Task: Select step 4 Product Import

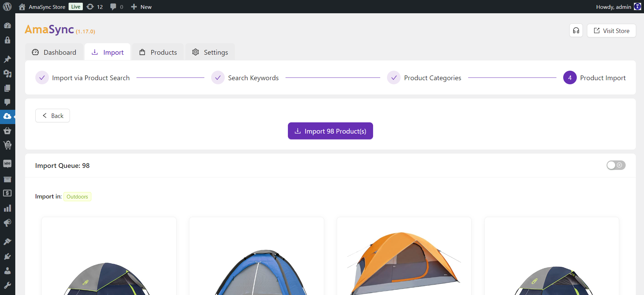Action: pyautogui.click(x=594, y=78)
